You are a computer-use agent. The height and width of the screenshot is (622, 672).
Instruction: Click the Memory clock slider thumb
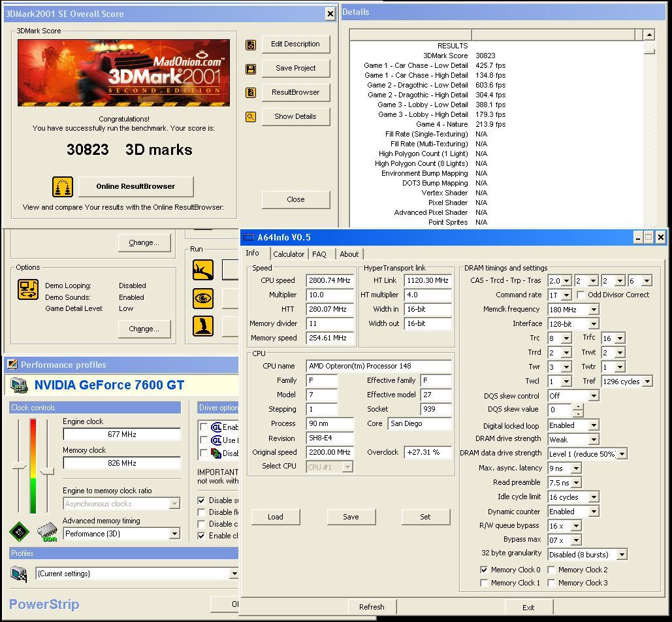(x=47, y=471)
